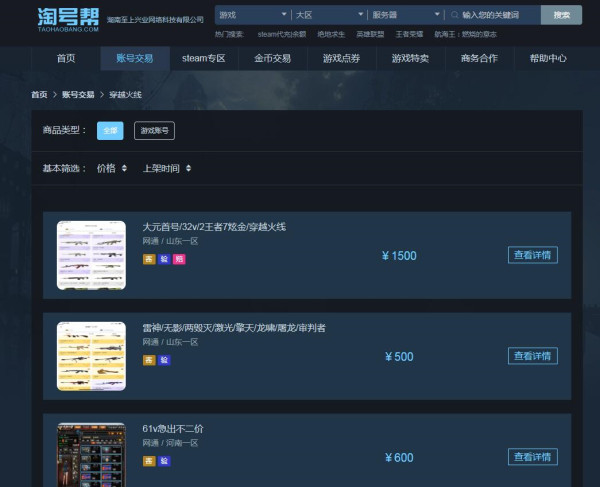Viewport: 600px width, 487px height.
Task: View details of the ¥1500 listing
Action: pyautogui.click(x=533, y=255)
